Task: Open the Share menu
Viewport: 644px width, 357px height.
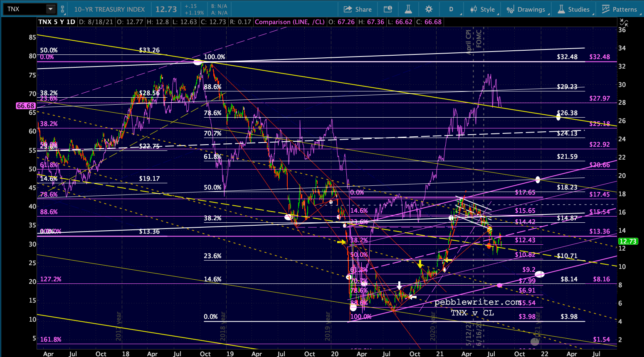Action: tap(358, 9)
